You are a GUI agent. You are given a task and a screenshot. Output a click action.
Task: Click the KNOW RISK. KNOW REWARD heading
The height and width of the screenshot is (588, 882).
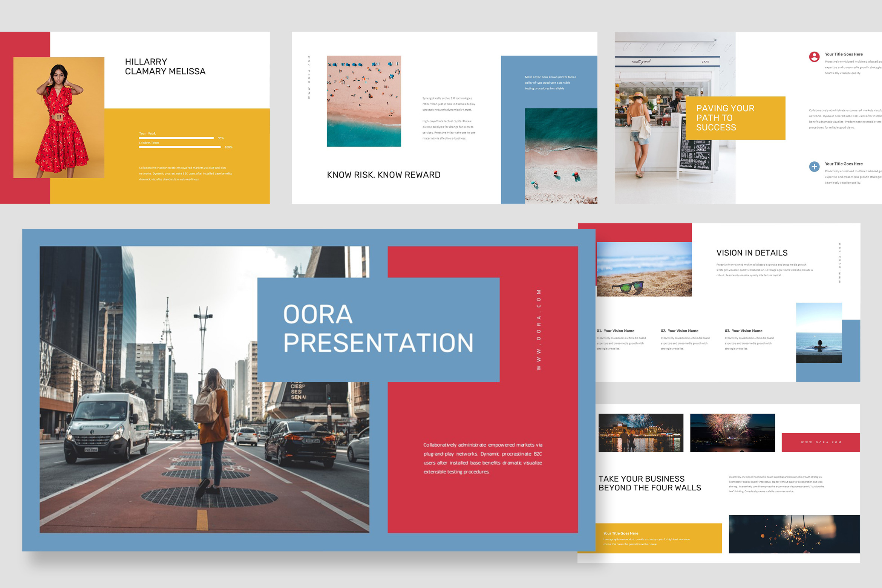click(x=383, y=175)
